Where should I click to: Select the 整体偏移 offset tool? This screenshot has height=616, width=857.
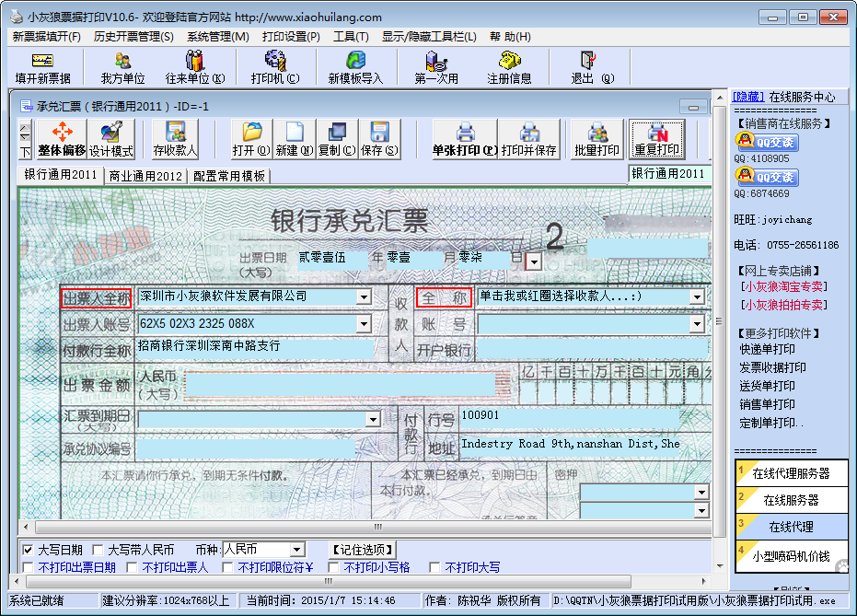62,139
